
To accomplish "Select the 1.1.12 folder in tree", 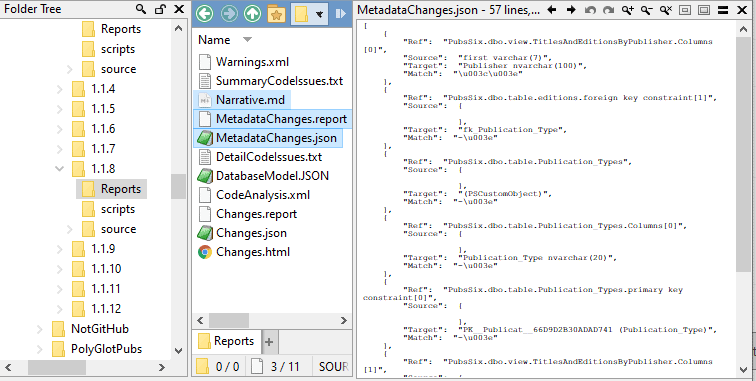I will coord(96,309).
